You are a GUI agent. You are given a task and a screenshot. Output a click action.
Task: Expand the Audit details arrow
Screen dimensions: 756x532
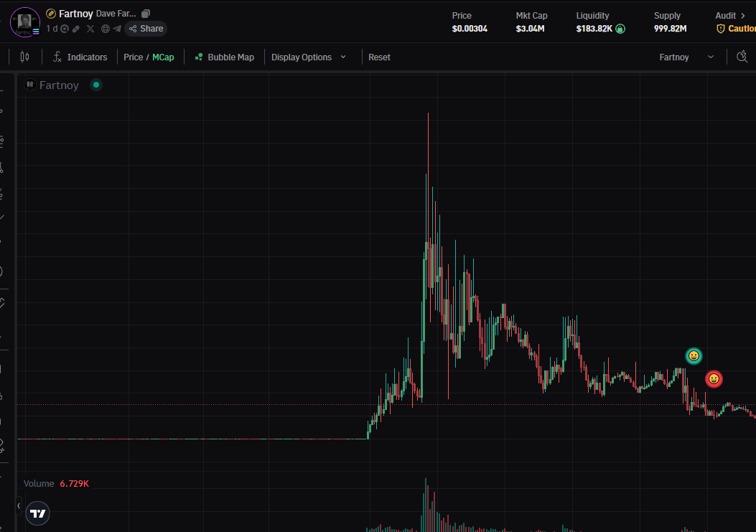743,15
